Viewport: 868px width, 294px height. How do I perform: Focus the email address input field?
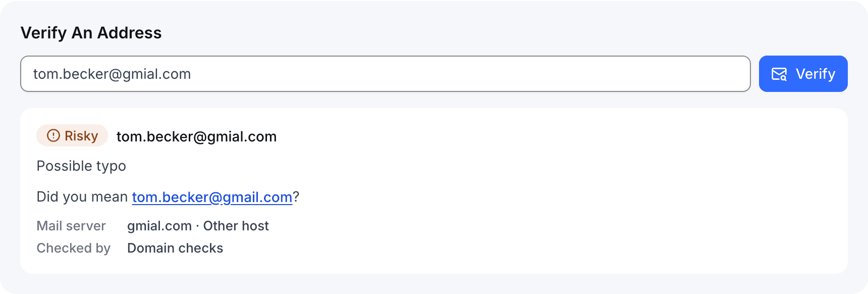[385, 74]
